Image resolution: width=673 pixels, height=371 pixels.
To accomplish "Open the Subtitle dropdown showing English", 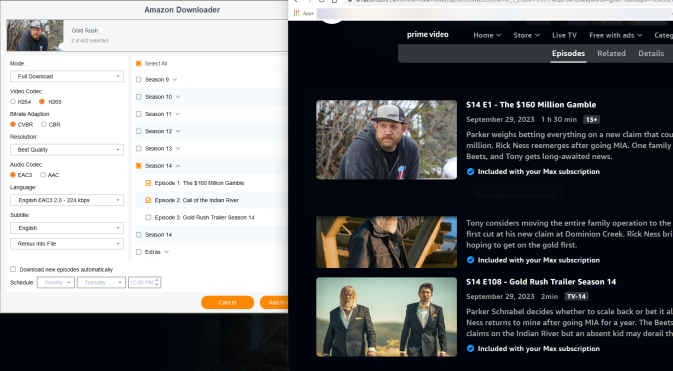I will (x=67, y=228).
